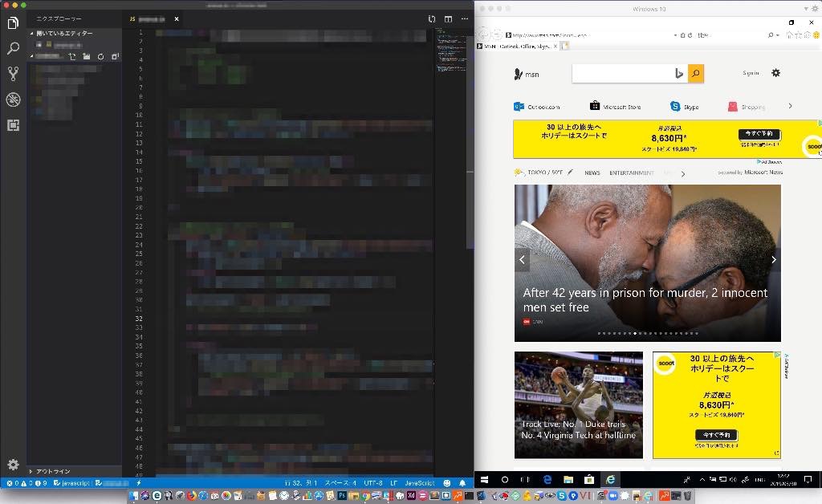Image resolution: width=822 pixels, height=504 pixels.
Task: Open the Debug view in the activity bar
Action: click(13, 100)
